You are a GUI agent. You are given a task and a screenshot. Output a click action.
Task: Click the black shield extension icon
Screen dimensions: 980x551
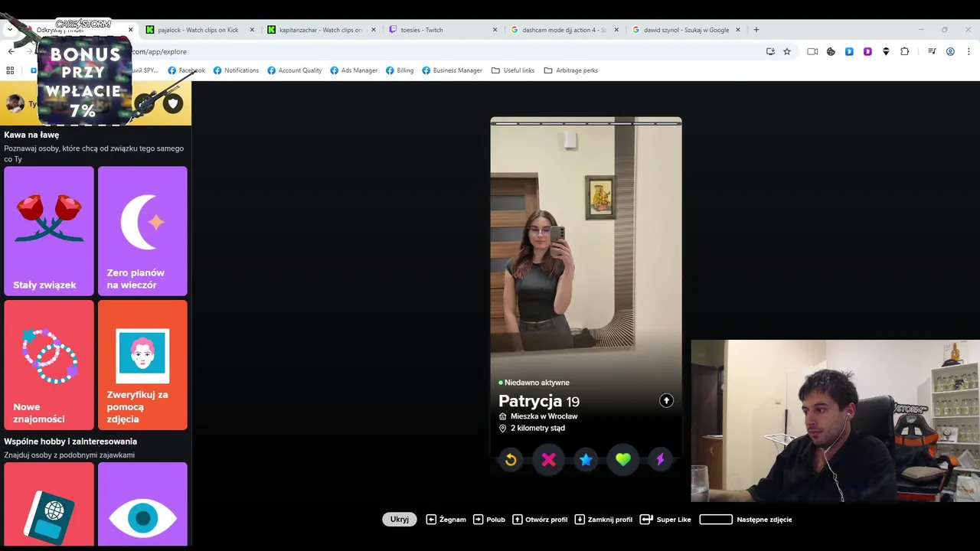click(x=886, y=51)
